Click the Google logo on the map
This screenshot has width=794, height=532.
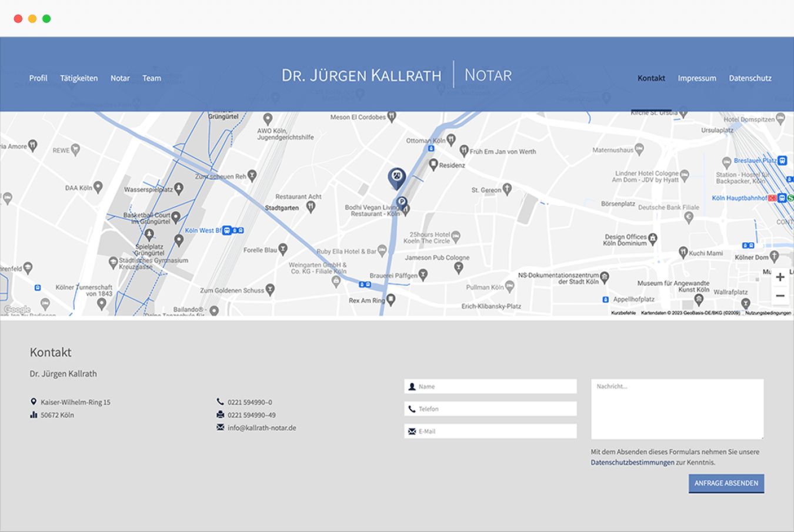coord(17,309)
